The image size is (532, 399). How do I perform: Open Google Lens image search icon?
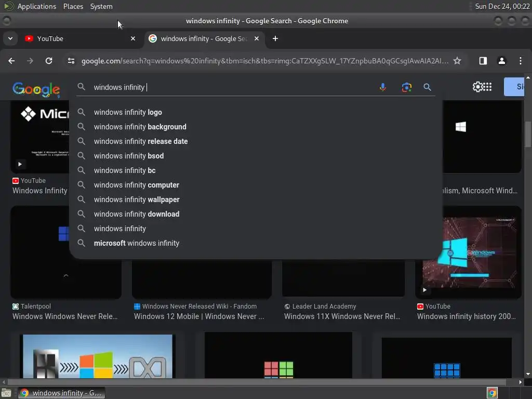(x=406, y=87)
